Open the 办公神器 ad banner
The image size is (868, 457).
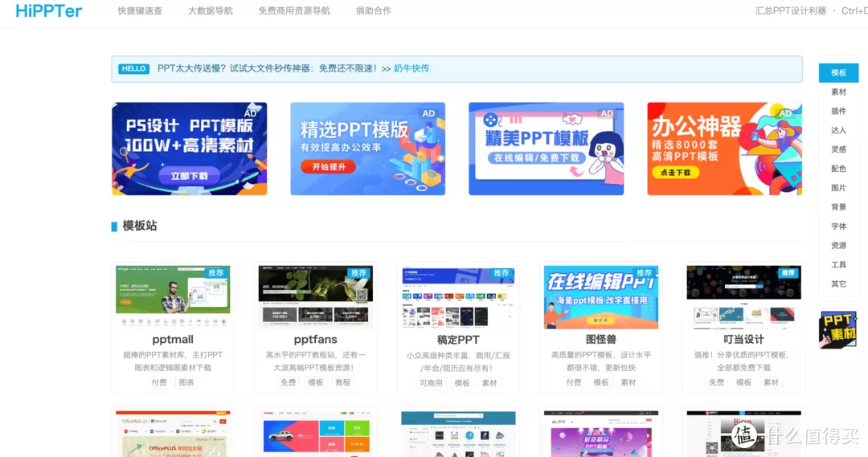(x=725, y=149)
